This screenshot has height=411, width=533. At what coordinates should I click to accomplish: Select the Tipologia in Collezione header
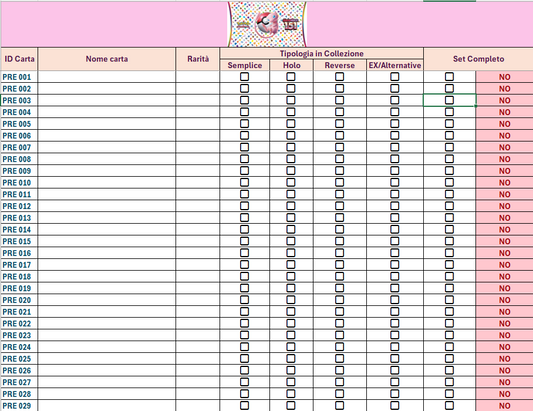point(322,53)
